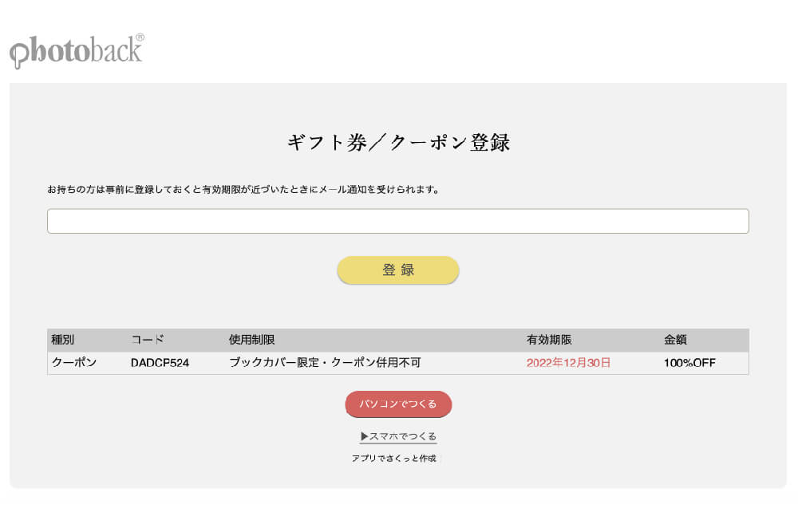Click the description text above the input field
798x532 pixels.
[243, 190]
